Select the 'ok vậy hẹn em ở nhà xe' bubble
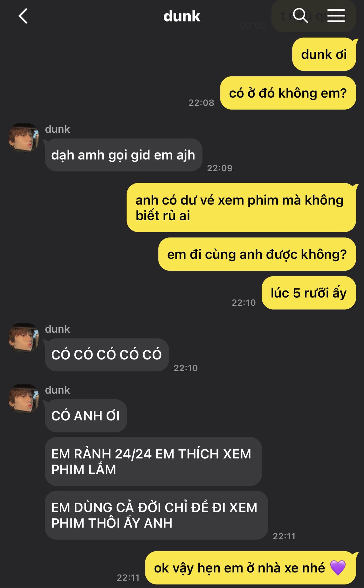The height and width of the screenshot is (588, 364). pos(250,568)
